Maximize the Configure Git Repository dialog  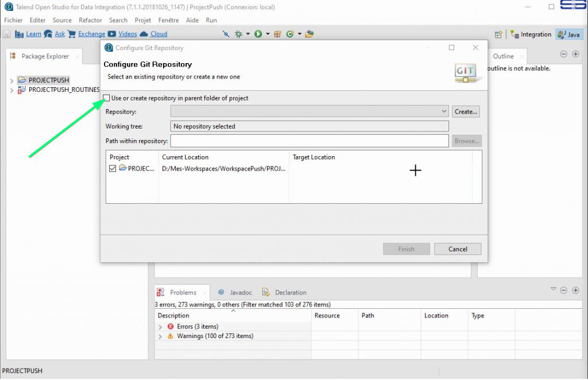coord(451,48)
